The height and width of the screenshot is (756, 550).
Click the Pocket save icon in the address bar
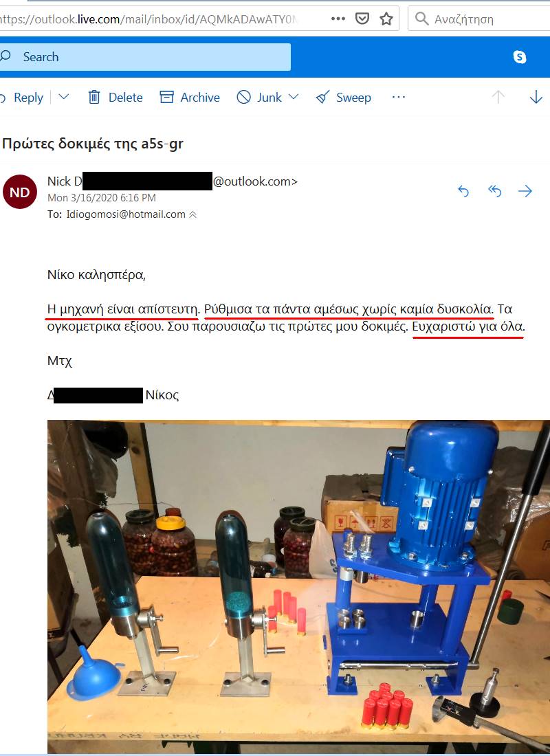click(x=362, y=19)
